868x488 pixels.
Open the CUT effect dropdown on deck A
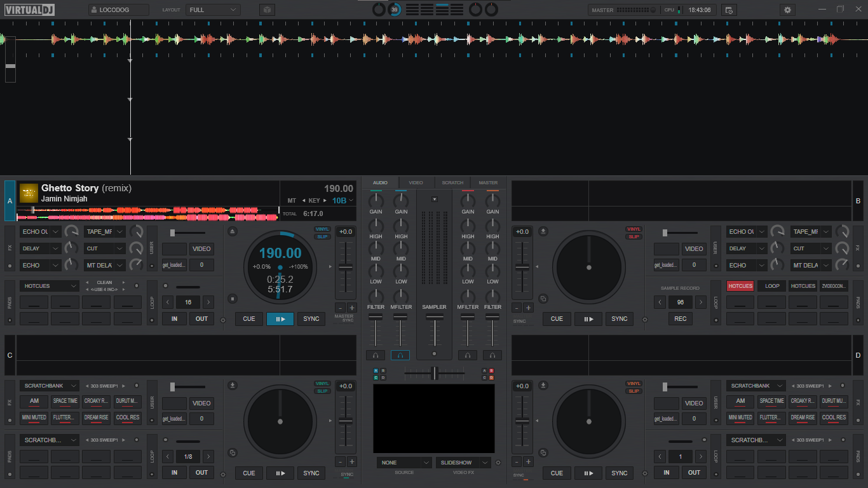105,248
